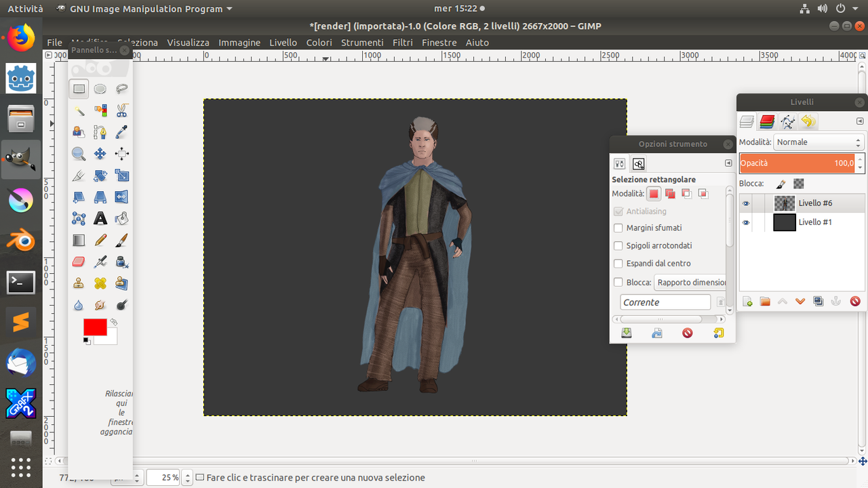This screenshot has width=868, height=488.
Task: Open the Colori menu
Action: [319, 42]
